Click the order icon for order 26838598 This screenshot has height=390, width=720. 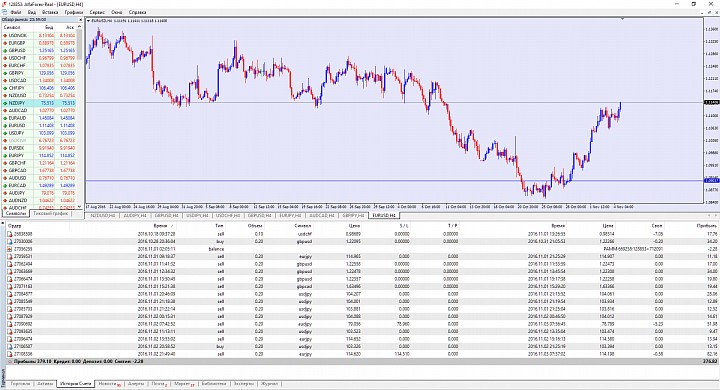coord(10,234)
